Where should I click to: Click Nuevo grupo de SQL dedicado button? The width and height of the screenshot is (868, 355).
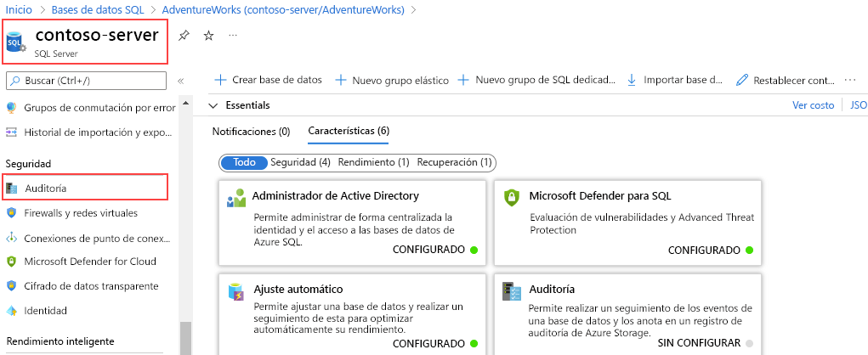click(x=537, y=80)
